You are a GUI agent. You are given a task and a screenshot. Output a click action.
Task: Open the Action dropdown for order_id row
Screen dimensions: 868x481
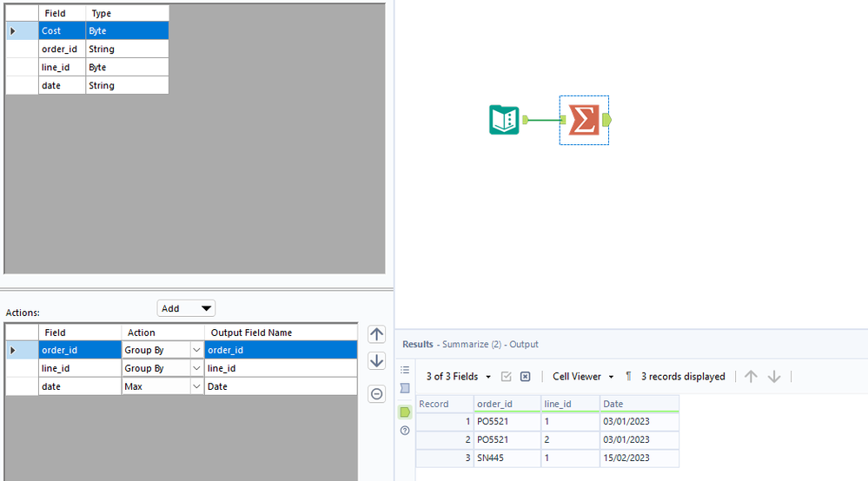[196, 350]
